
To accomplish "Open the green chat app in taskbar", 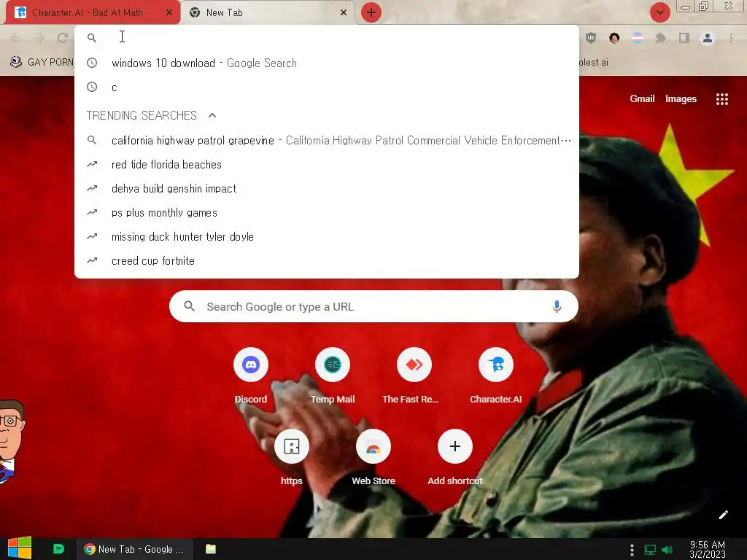I will click(x=58, y=549).
